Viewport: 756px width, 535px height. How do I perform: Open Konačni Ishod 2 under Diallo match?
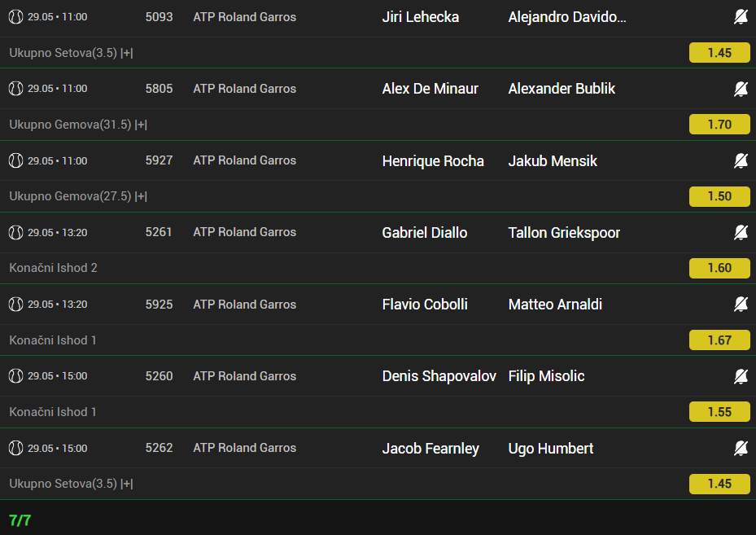pyautogui.click(x=53, y=268)
